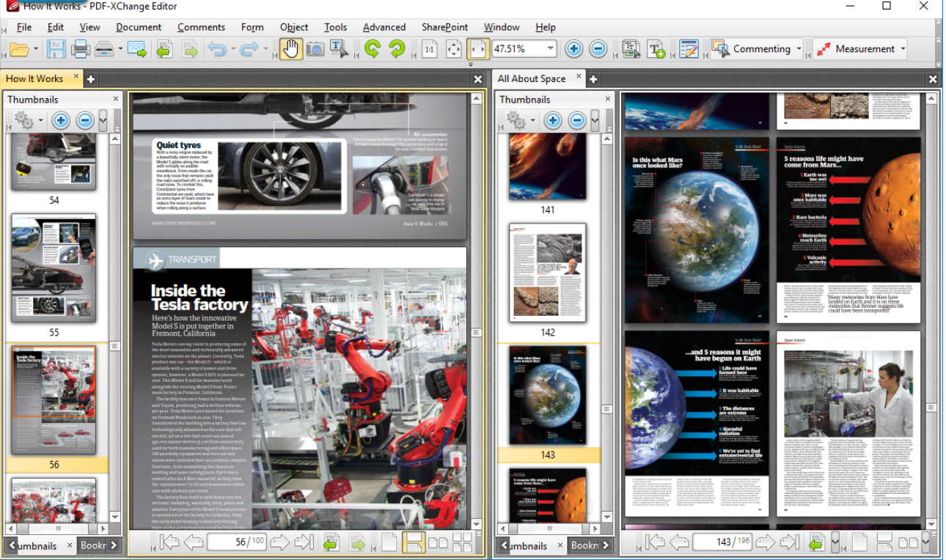946x560 pixels.
Task: Zoom in thumbnails in All About Space pane
Action: (x=553, y=120)
